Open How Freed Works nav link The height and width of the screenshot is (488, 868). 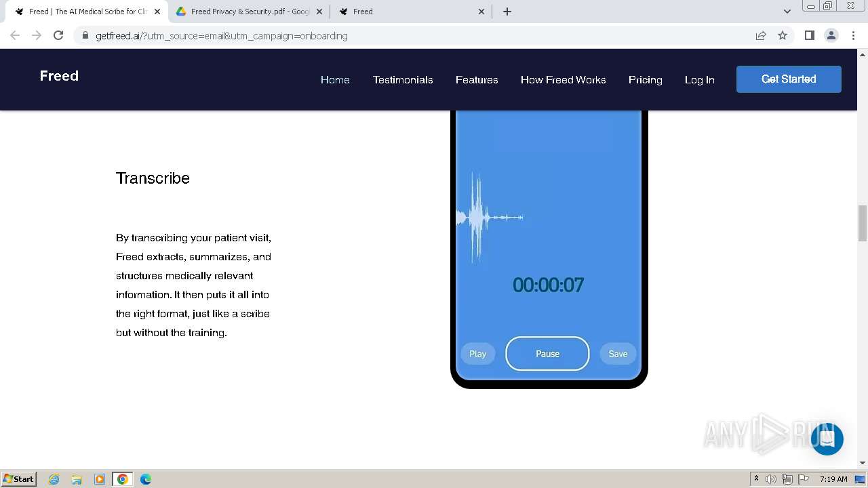tap(564, 79)
